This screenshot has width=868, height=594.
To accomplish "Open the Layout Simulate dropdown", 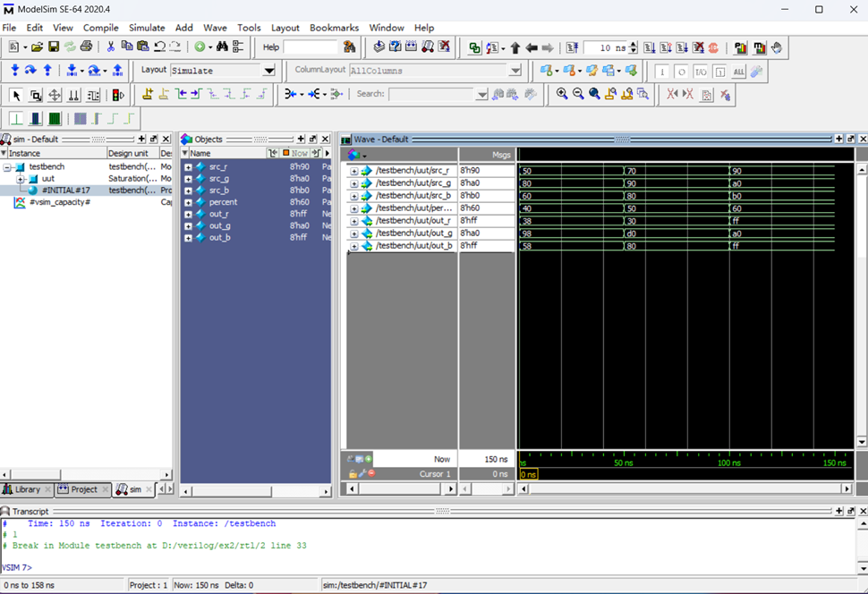I will pos(269,71).
